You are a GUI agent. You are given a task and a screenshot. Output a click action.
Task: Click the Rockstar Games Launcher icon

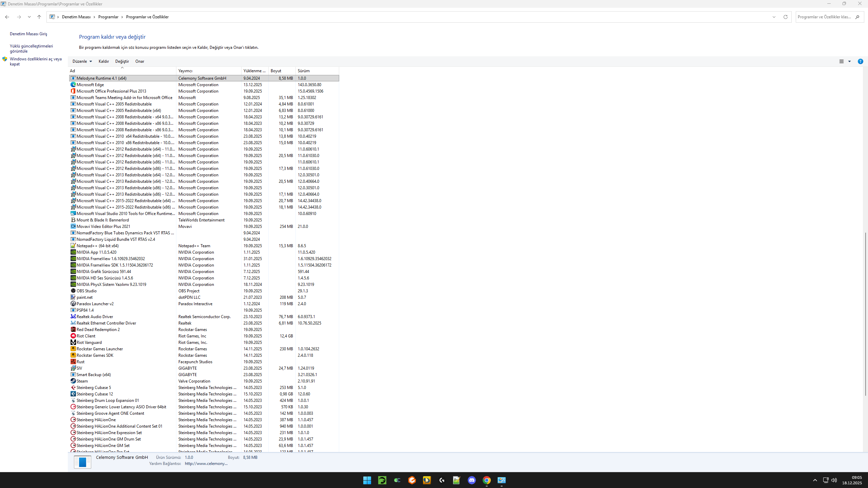click(73, 349)
